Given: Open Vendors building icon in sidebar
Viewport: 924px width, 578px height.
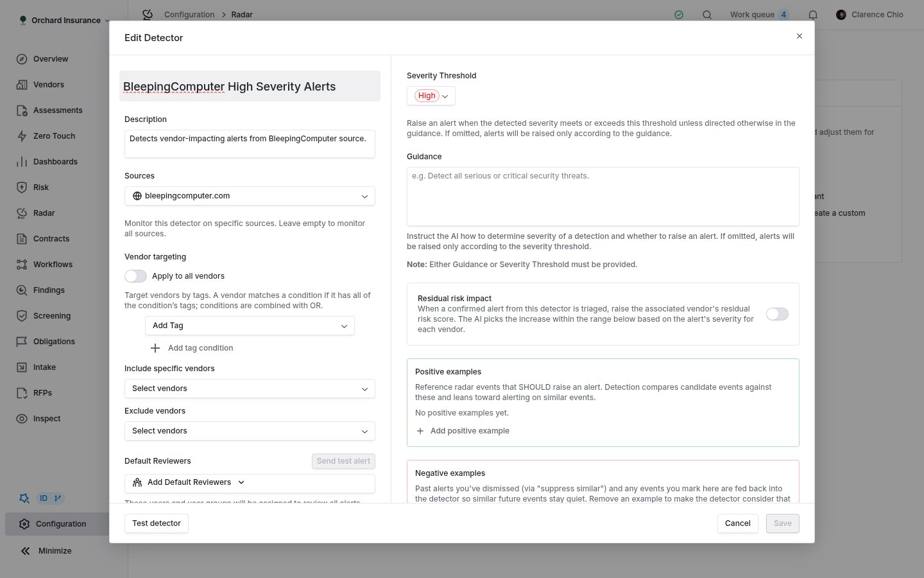Looking at the screenshot, I should click(x=22, y=85).
